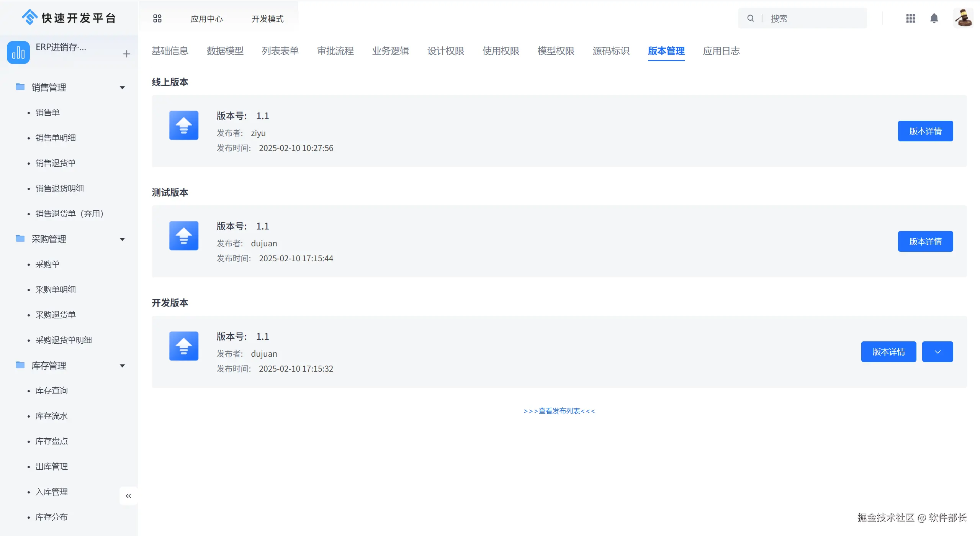The height and width of the screenshot is (536, 980).
Task: Switch to the 数据模型 tab
Action: tap(225, 51)
